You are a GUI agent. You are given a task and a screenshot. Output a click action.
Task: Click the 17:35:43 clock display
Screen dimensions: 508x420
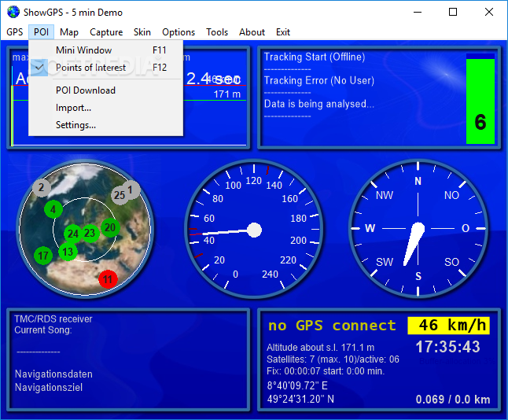[447, 347]
